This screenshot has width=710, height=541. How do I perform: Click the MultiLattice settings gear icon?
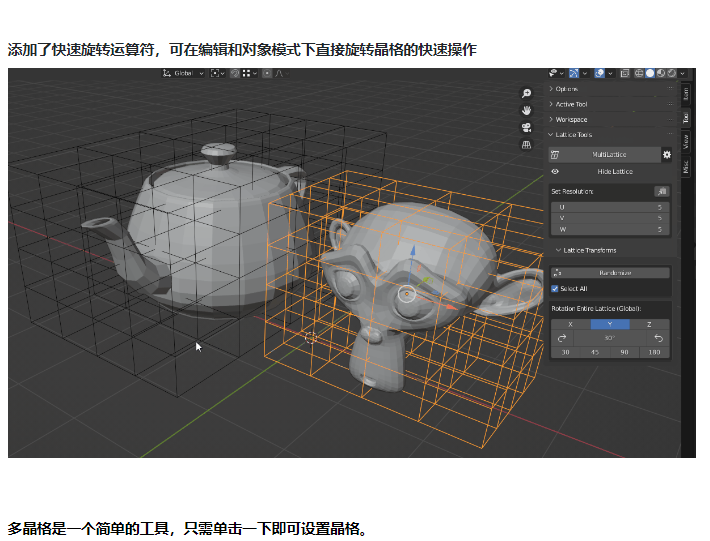coord(667,155)
